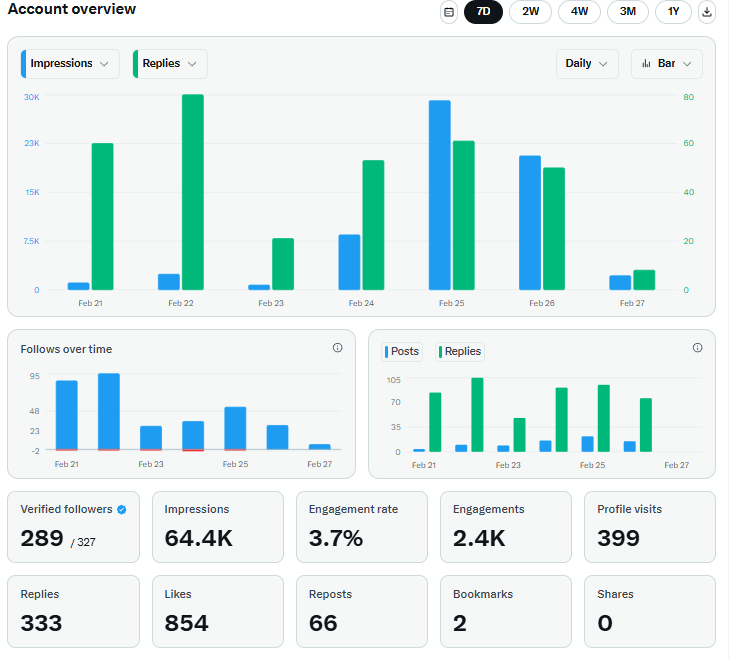This screenshot has width=732, height=659.
Task: Click the Feb 24 blue impressions bar
Action: 349,262
